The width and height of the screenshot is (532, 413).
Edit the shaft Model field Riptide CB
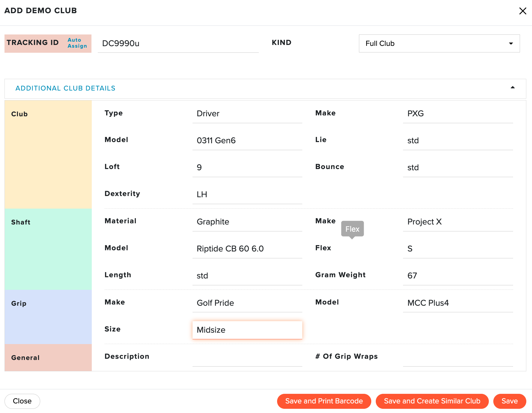[x=247, y=249]
